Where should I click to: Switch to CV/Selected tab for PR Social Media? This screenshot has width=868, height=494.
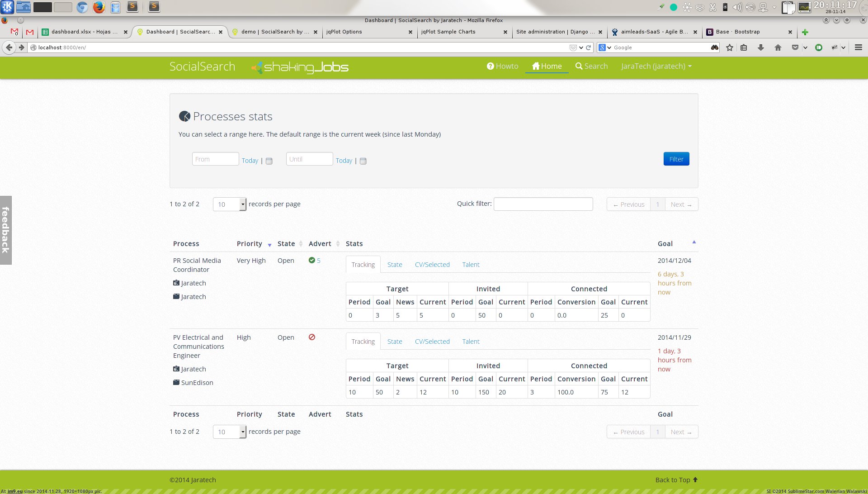(432, 265)
